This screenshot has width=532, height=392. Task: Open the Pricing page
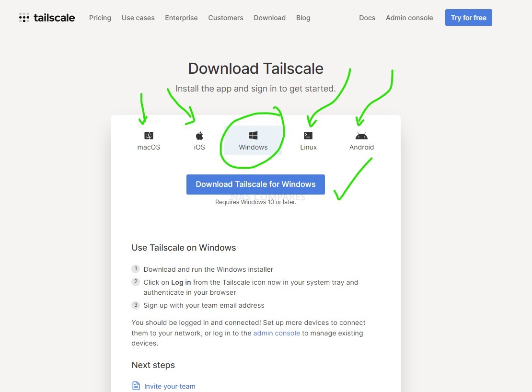100,18
